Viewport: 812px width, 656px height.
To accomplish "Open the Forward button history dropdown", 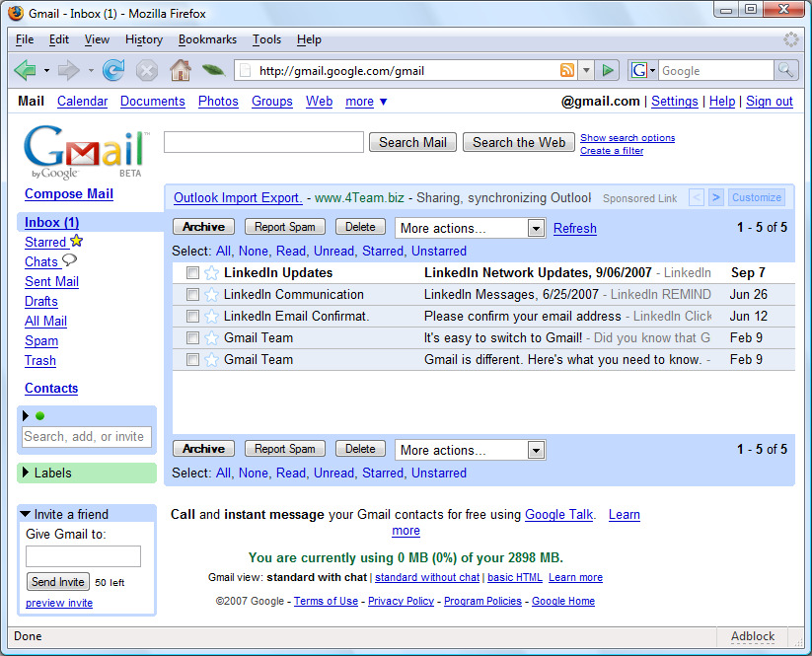I will click(91, 70).
